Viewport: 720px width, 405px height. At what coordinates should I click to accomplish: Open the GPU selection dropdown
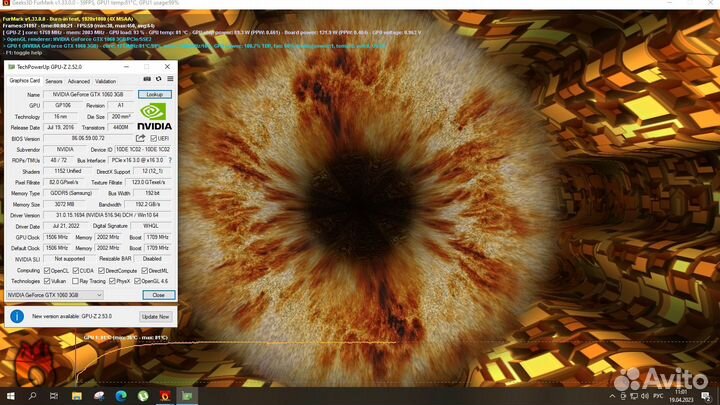point(55,295)
